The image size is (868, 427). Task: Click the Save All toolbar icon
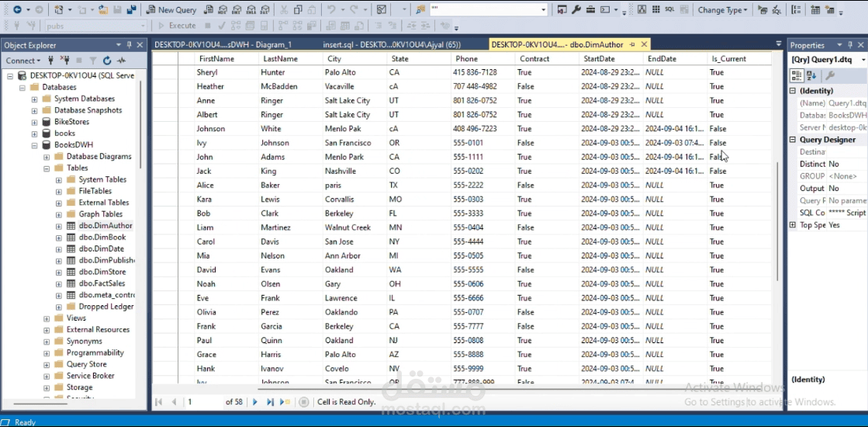coord(132,10)
